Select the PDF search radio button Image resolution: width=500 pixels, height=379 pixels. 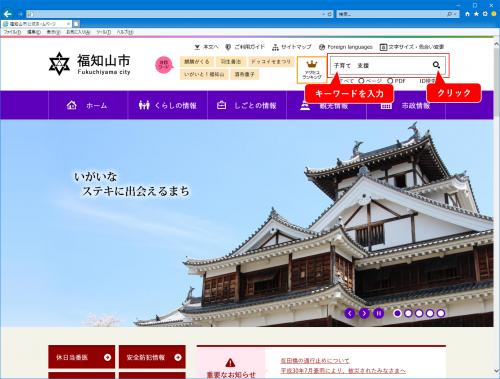[x=390, y=81]
